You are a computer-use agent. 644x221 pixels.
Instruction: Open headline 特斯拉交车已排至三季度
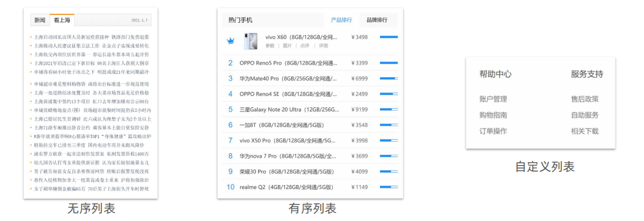click(59, 145)
